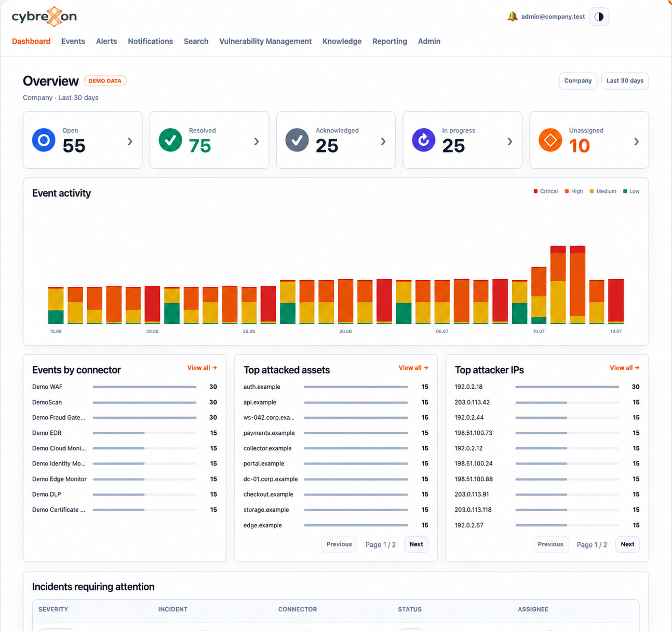This screenshot has width=672, height=631.
Task: Click the DEMO DATA badge
Action: click(105, 81)
